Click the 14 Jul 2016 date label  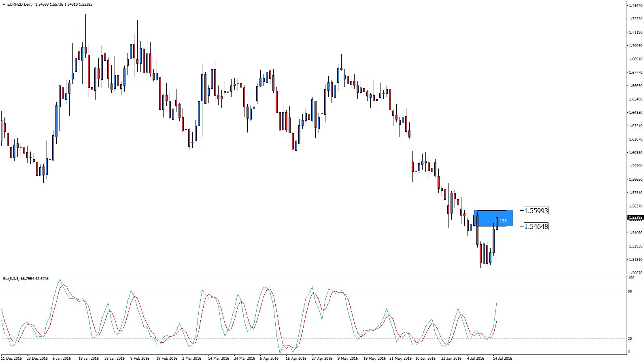[502, 359]
